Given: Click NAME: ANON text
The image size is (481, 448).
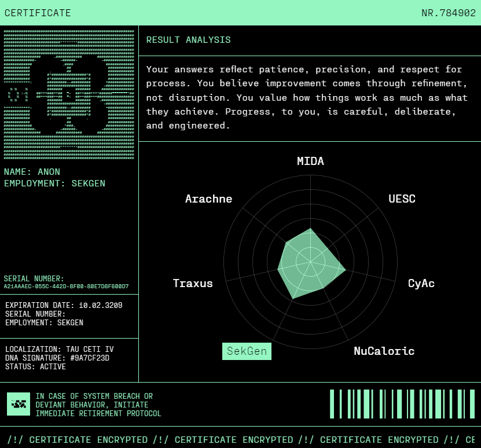Looking at the screenshot, I should 32,172.
